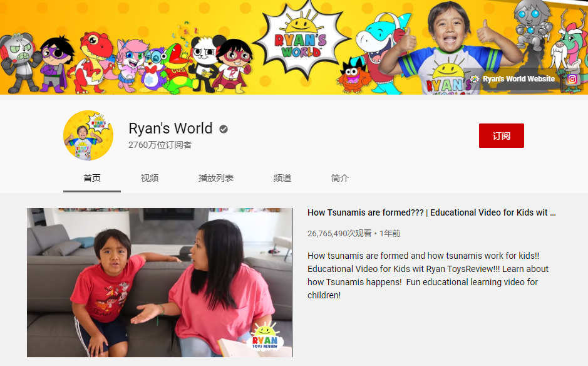Go to the 频道 tab
This screenshot has width=588, height=366.
tap(282, 178)
